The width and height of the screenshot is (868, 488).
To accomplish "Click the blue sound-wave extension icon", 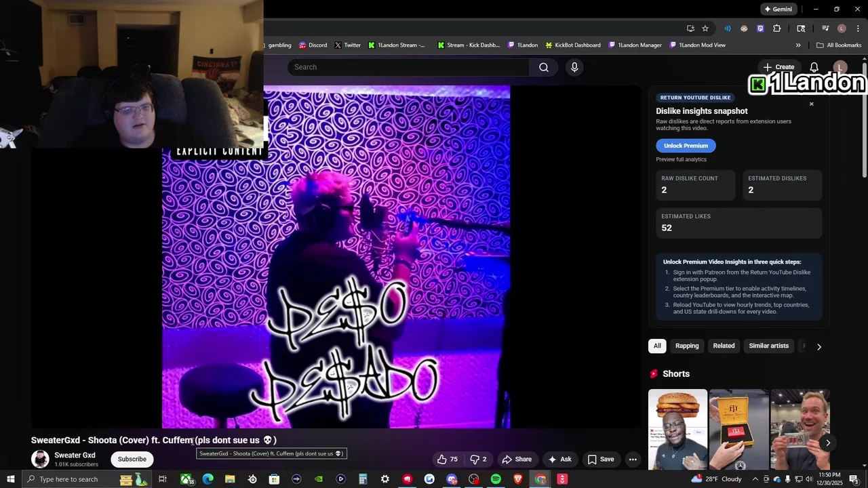I will coord(728,28).
